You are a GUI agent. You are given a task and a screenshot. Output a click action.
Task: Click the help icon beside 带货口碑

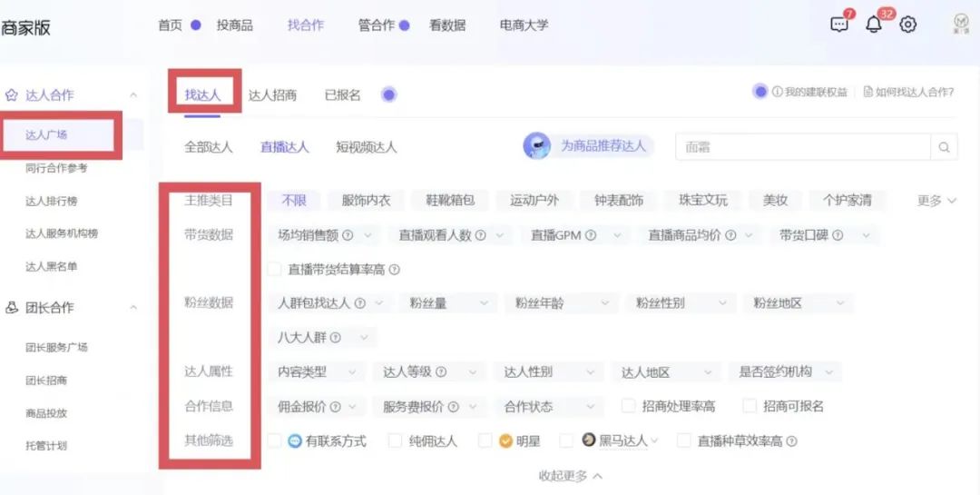(x=838, y=235)
